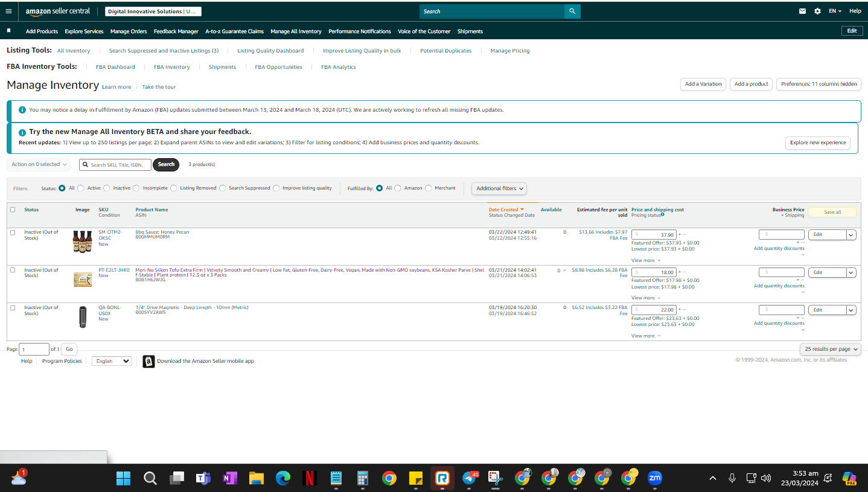Viewport: 868px width, 492px height.
Task: Click the Search SKU, Title, ISBN field
Action: (115, 164)
